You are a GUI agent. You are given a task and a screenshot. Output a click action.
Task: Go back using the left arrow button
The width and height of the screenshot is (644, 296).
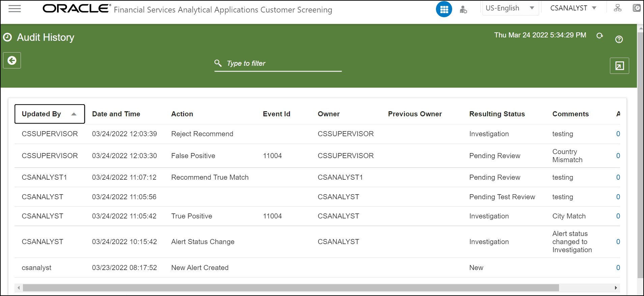pyautogui.click(x=12, y=60)
